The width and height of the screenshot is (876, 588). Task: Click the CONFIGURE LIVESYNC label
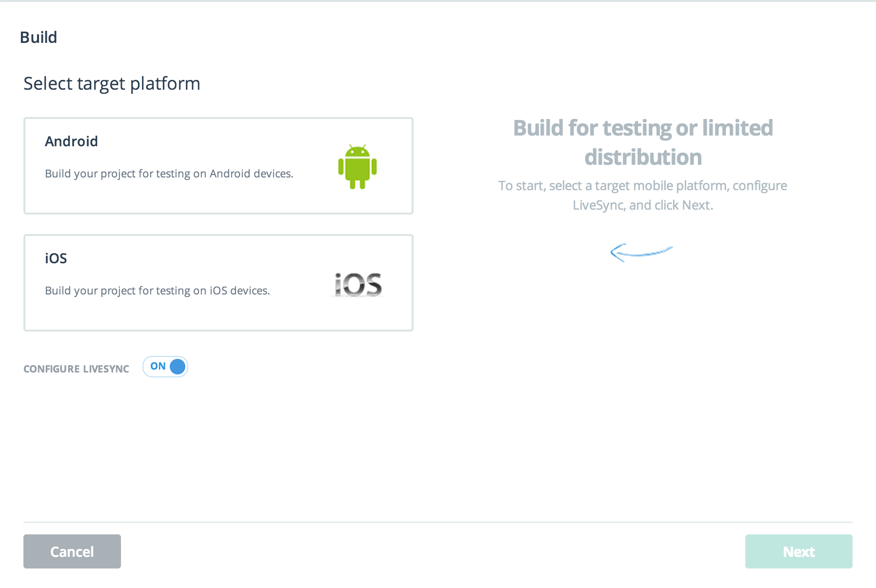(x=76, y=369)
